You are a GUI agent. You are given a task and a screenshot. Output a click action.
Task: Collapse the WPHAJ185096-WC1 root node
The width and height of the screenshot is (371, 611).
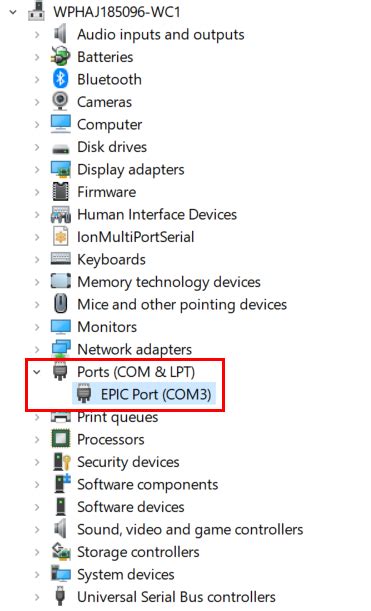pyautogui.click(x=13, y=12)
